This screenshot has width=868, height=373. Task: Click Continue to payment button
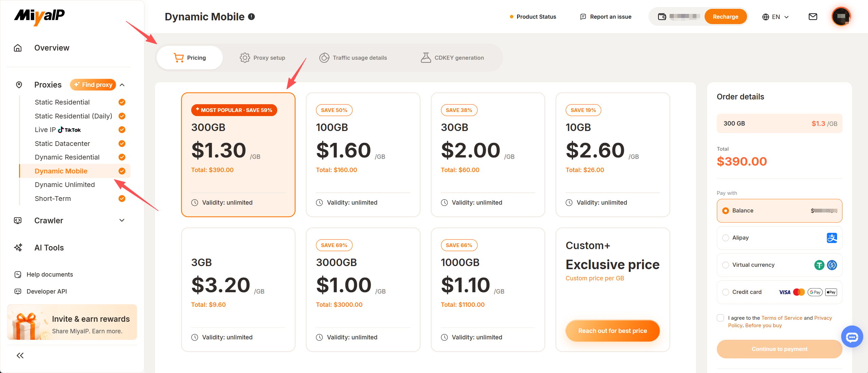click(x=779, y=349)
